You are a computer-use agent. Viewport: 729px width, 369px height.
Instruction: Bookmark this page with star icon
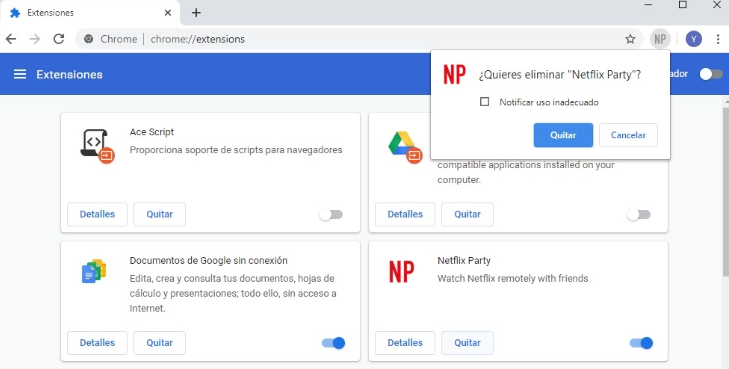point(630,39)
